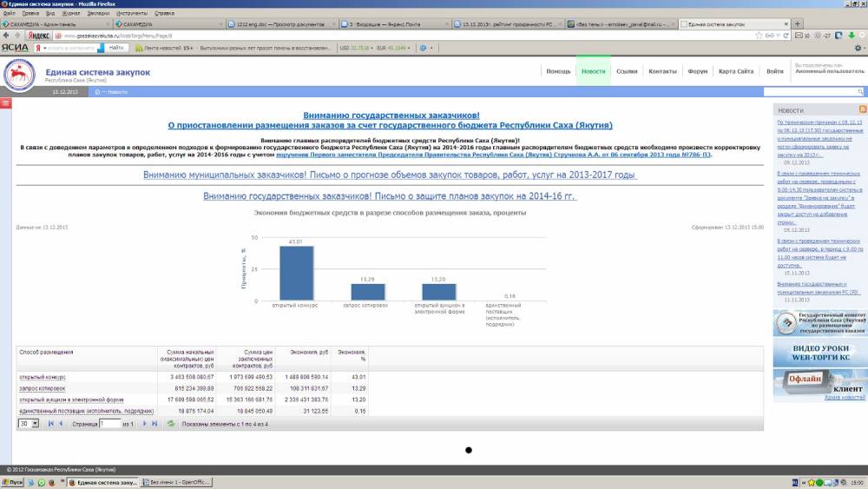Click the RSS feed icon in Новости panel
Viewport: 868px width, 489px height.
(862, 109)
